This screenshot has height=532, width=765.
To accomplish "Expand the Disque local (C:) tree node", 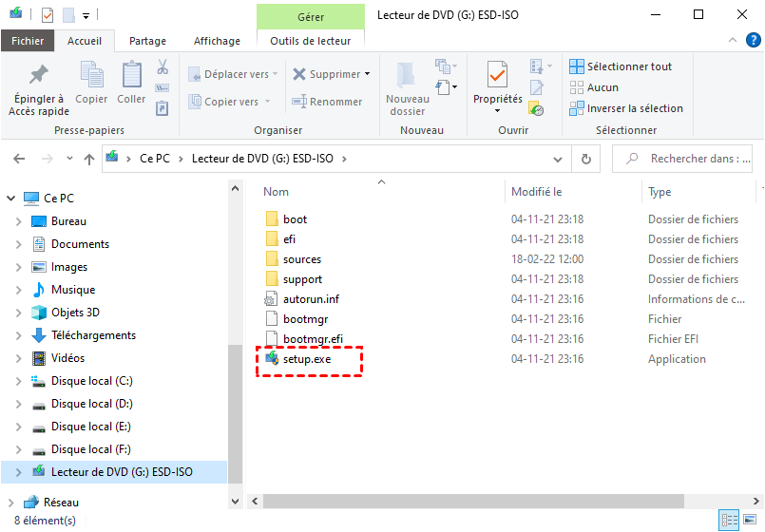I will (18, 381).
